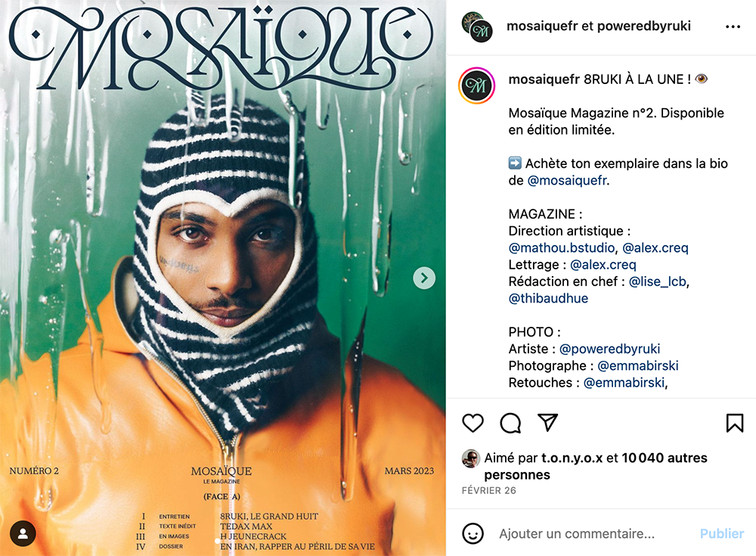The height and width of the screenshot is (556, 756).
Task: Open comments via speech bubble icon
Action: [x=510, y=424]
